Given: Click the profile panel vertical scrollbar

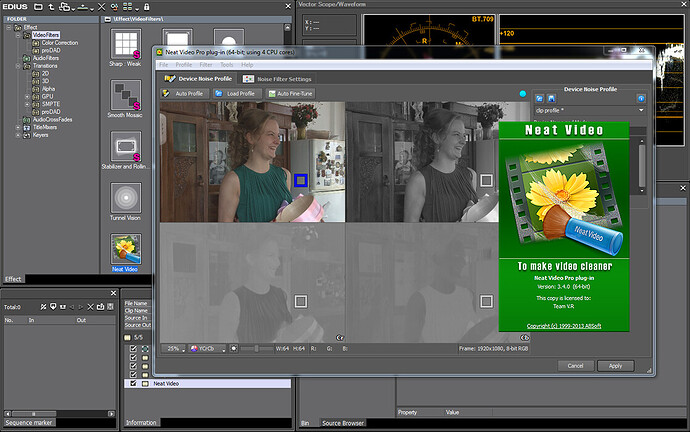Looking at the screenshot, I should click(x=642, y=166).
